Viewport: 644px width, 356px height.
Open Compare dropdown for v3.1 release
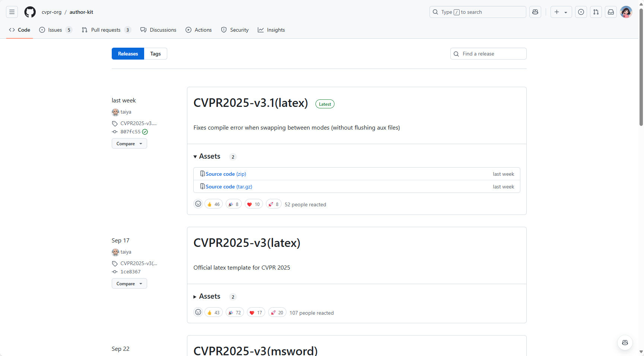129,143
